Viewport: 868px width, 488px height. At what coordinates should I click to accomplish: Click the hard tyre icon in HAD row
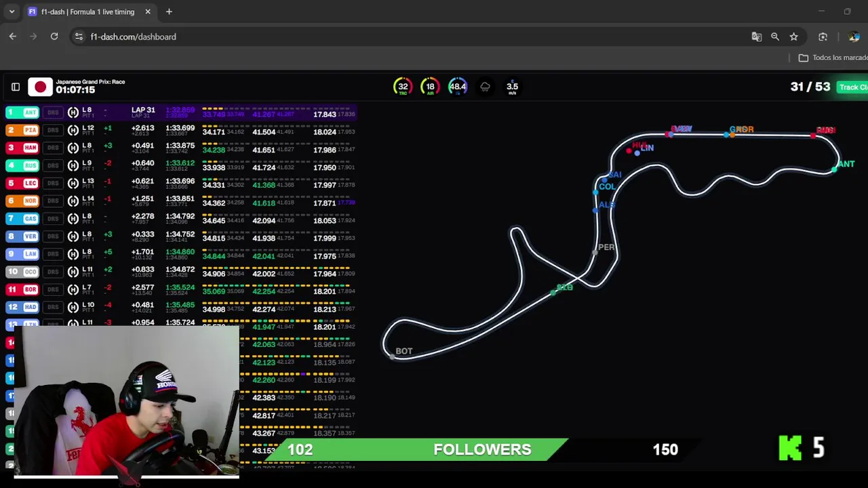point(73,307)
